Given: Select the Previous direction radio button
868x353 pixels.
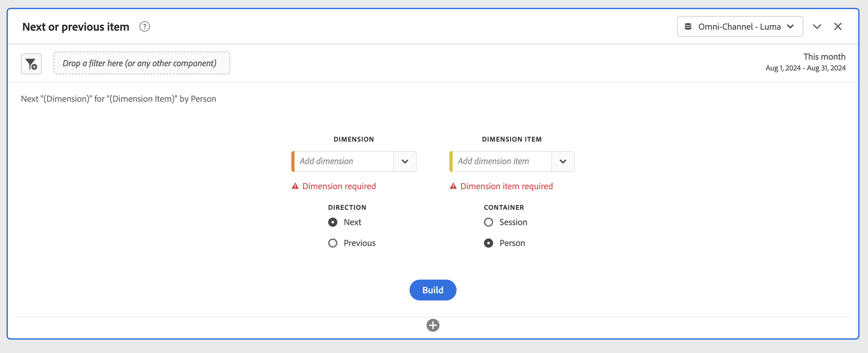Looking at the screenshot, I should [x=332, y=243].
